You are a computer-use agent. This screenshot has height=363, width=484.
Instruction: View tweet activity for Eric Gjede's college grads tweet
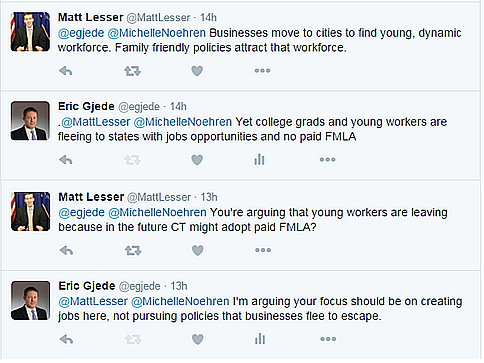click(x=259, y=160)
